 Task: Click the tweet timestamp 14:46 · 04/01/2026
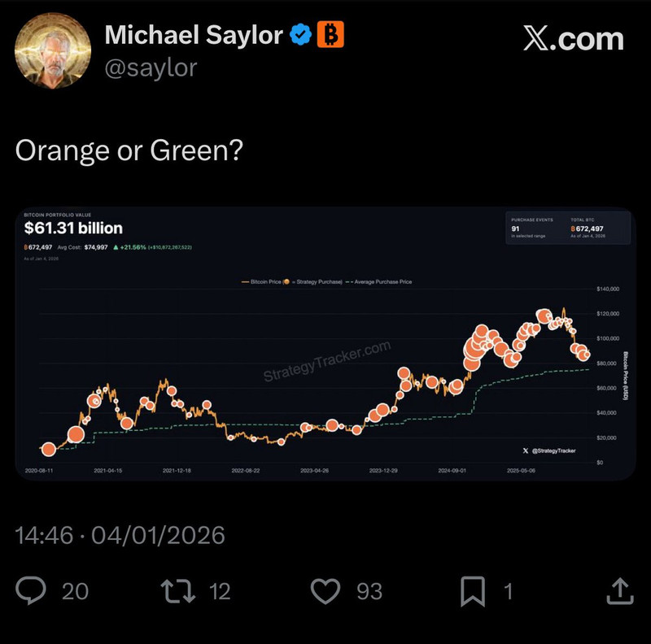120,536
